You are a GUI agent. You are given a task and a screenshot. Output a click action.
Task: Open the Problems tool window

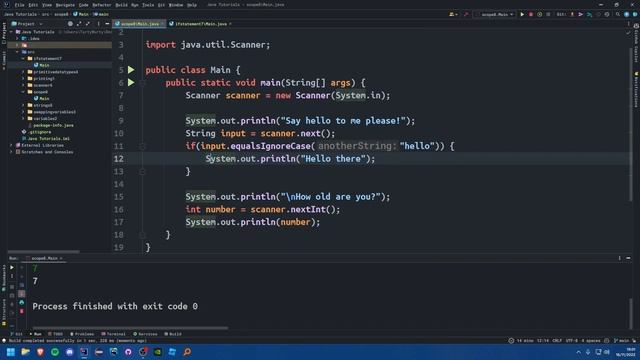click(82, 334)
